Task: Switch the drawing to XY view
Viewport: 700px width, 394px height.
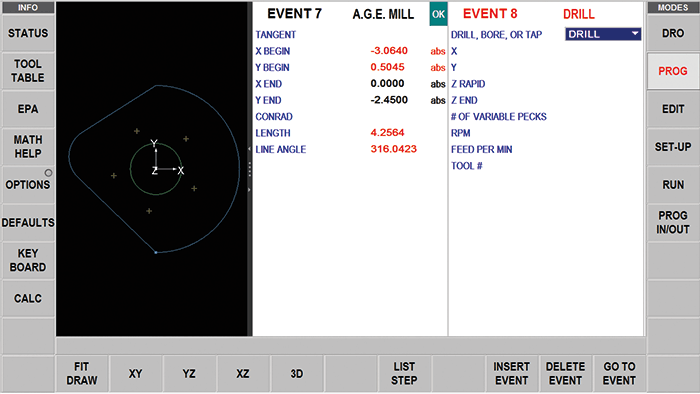Action: [x=135, y=374]
